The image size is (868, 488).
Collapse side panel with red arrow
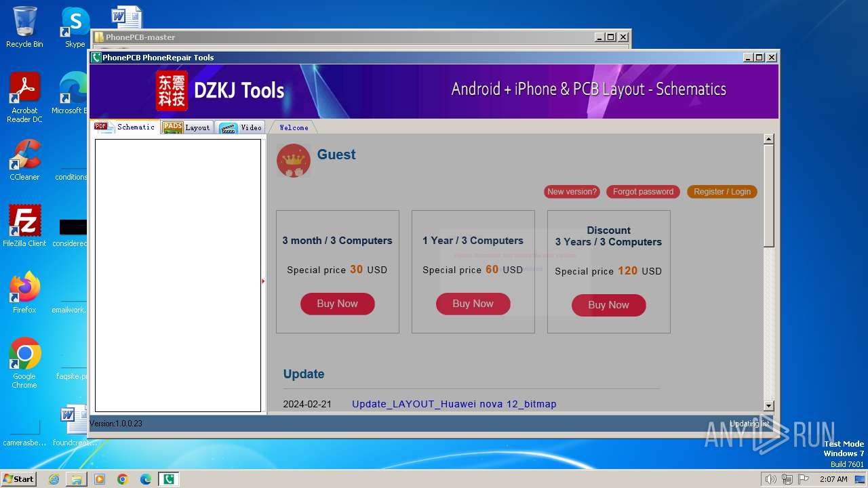(263, 281)
